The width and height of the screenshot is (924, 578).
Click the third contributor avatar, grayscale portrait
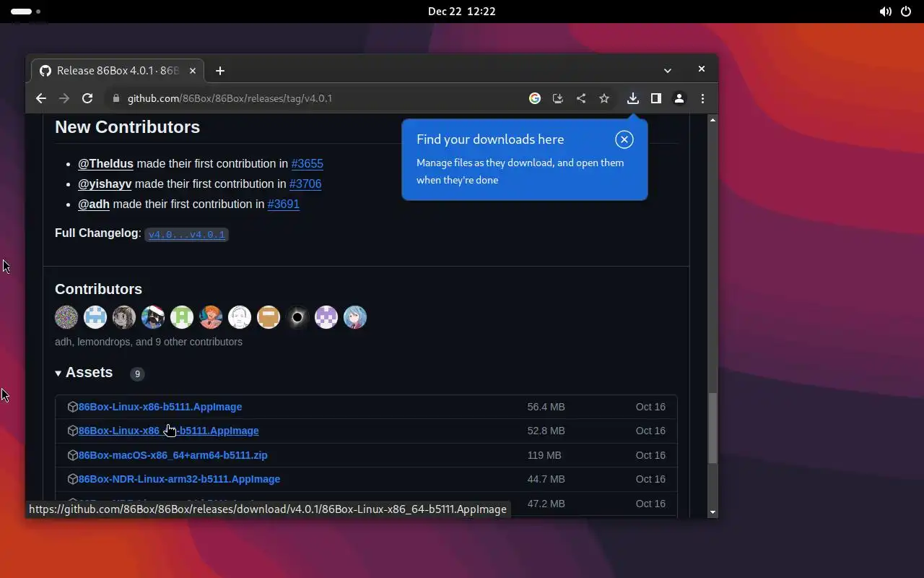[124, 317]
